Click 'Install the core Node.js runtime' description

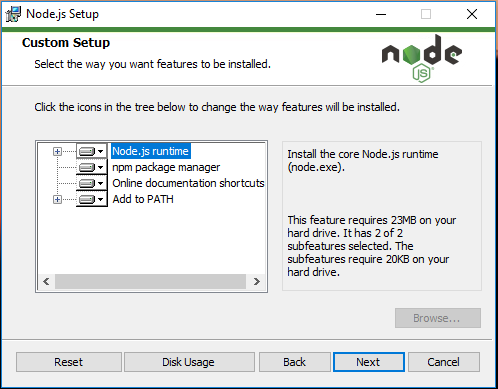363,160
